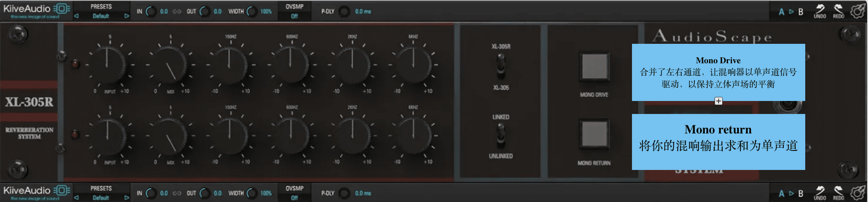Click the WIDTH knob in the bottom toolbar
The width and height of the screenshot is (868, 202).
252,193
